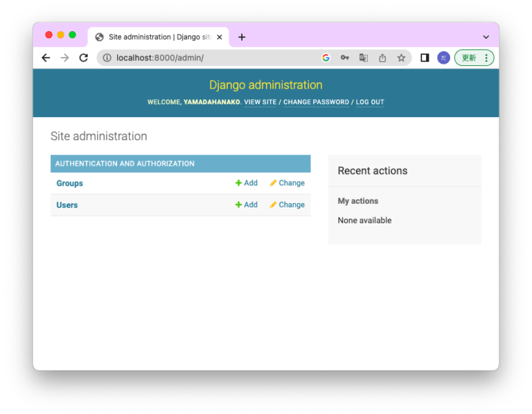Image resolution: width=532 pixels, height=414 pixels.
Task: Click Change next to Users
Action: [287, 205]
